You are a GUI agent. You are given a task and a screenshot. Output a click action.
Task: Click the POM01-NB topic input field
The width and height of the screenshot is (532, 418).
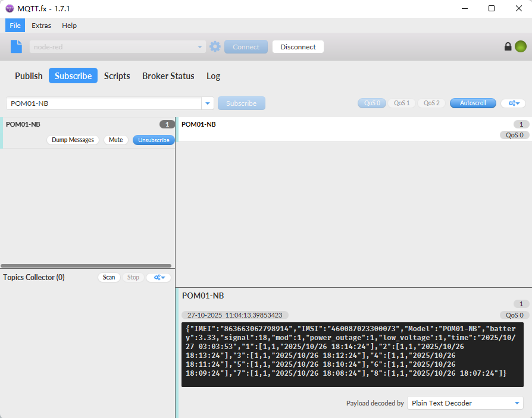pos(104,103)
